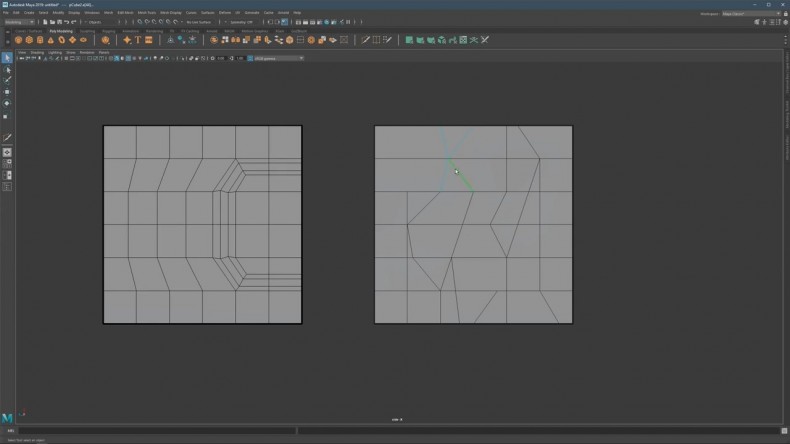Activate the Rotate tool in Tool Box
Viewport: 790px width, 444px height.
[7, 103]
